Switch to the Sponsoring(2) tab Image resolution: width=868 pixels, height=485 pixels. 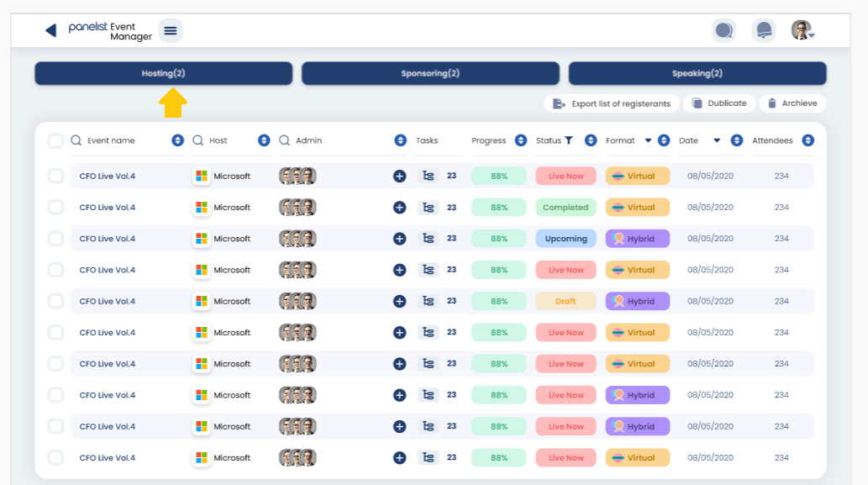[x=430, y=73]
